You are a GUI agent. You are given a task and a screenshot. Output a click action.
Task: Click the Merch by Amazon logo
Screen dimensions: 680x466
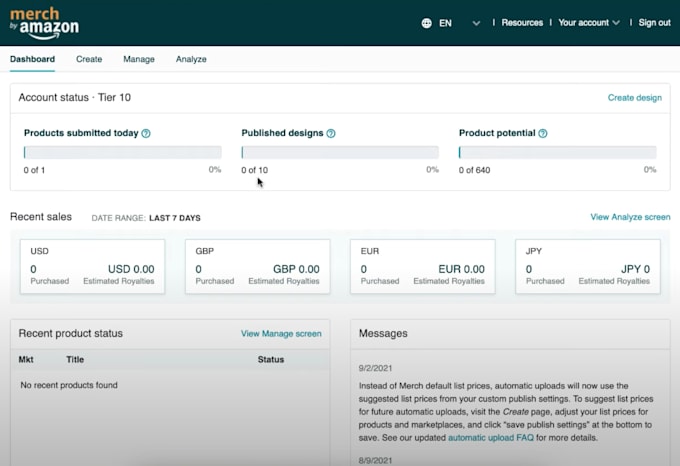click(x=44, y=23)
